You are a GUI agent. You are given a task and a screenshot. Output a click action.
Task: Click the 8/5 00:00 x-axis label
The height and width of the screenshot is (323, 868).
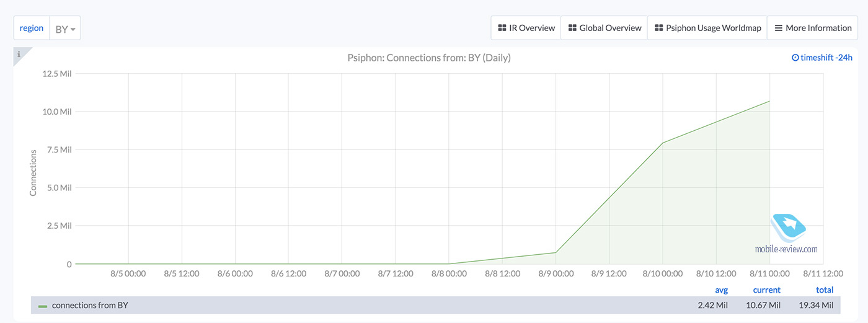pos(128,273)
